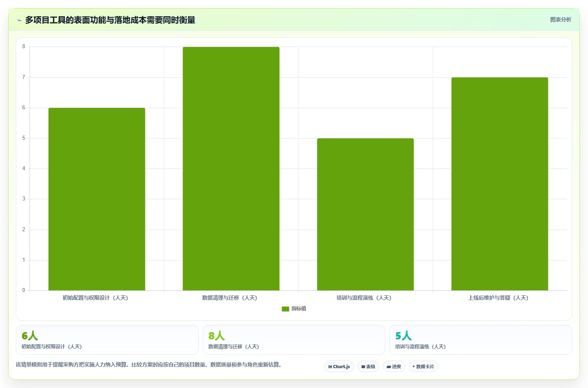Select the 进度 tag chip
Image resolution: width=588 pixels, height=388 pixels.
394,367
